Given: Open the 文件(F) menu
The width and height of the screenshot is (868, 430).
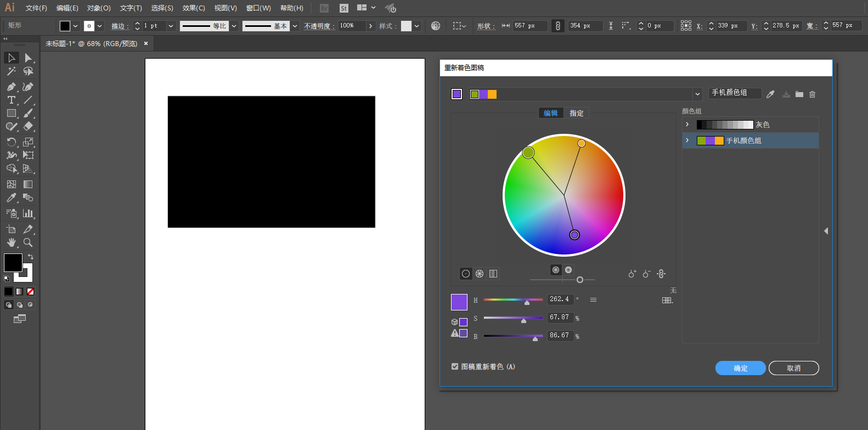Looking at the screenshot, I should (36, 8).
